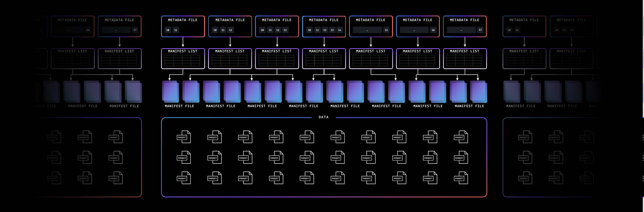Click Manifest List table below bright S5 box
This screenshot has width=644, height=212.
pos(370,61)
